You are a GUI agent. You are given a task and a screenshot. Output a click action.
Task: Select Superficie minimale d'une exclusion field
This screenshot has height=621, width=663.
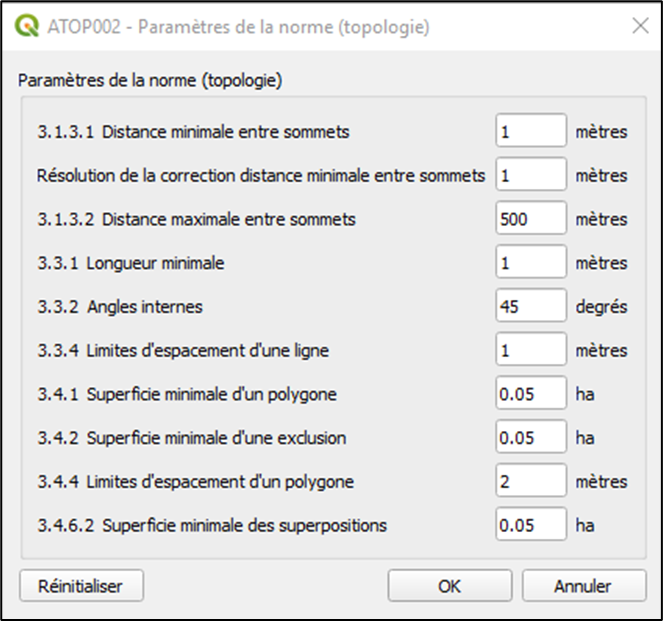(531, 438)
